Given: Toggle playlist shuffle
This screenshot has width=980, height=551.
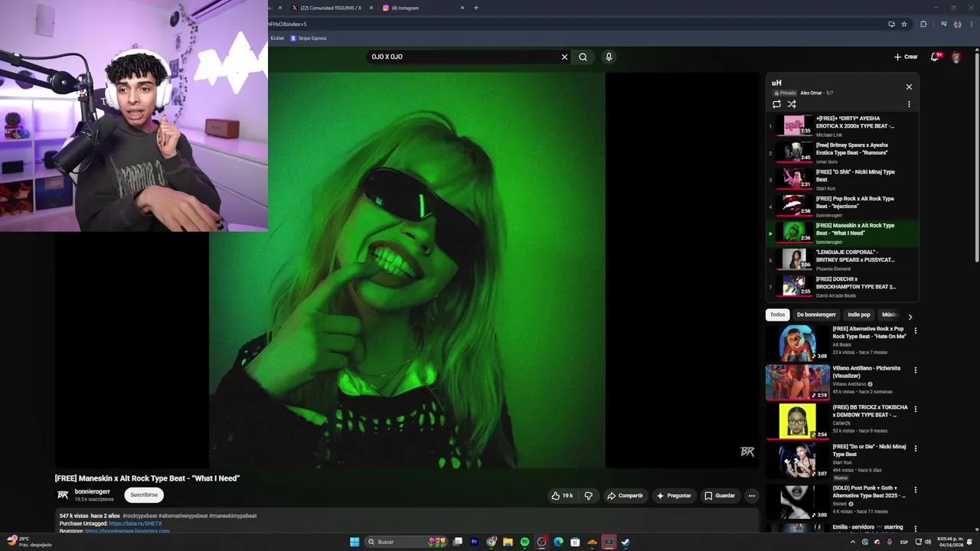Looking at the screenshot, I should pos(792,104).
